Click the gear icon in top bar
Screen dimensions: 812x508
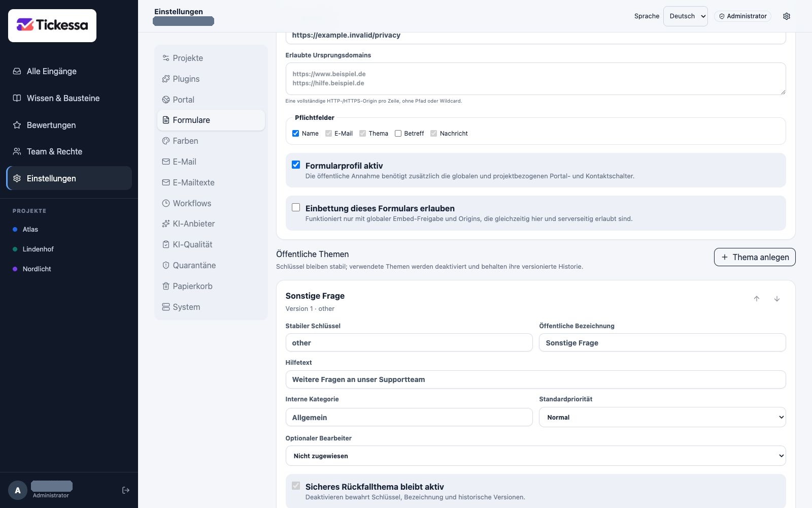(787, 16)
